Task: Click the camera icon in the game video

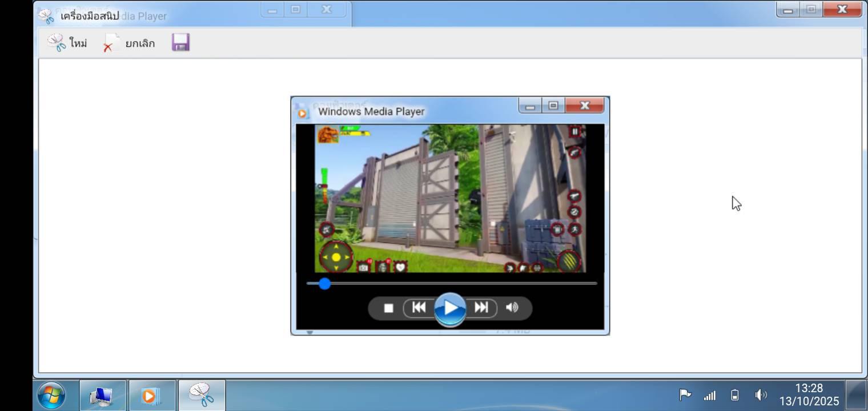Action: click(x=364, y=267)
